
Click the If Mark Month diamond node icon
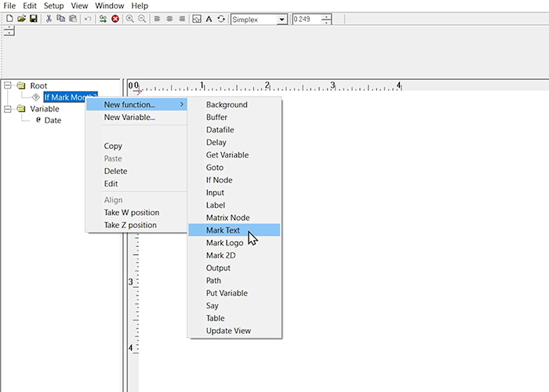pyautogui.click(x=36, y=97)
